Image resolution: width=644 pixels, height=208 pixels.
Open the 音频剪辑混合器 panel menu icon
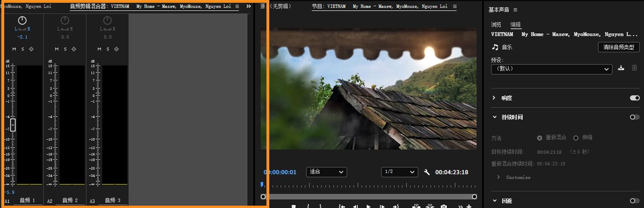pyautogui.click(x=237, y=7)
